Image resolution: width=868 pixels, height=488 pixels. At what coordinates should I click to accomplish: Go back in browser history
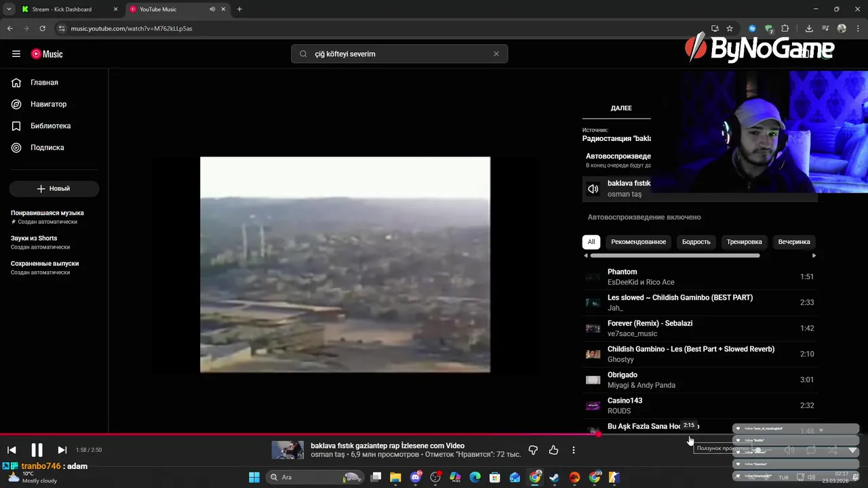click(x=10, y=28)
